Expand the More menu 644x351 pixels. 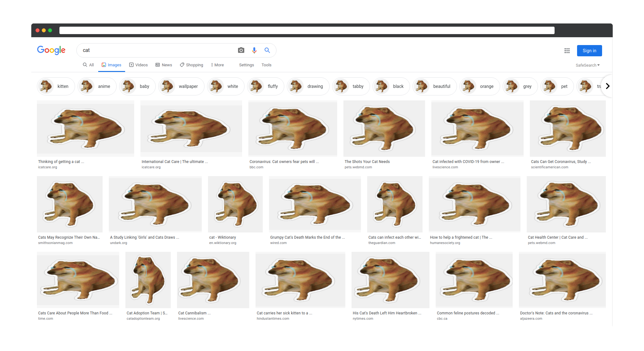(217, 65)
